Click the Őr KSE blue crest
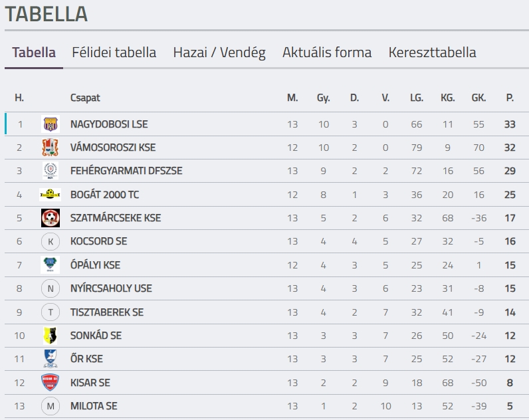The image size is (529, 420). [51, 359]
